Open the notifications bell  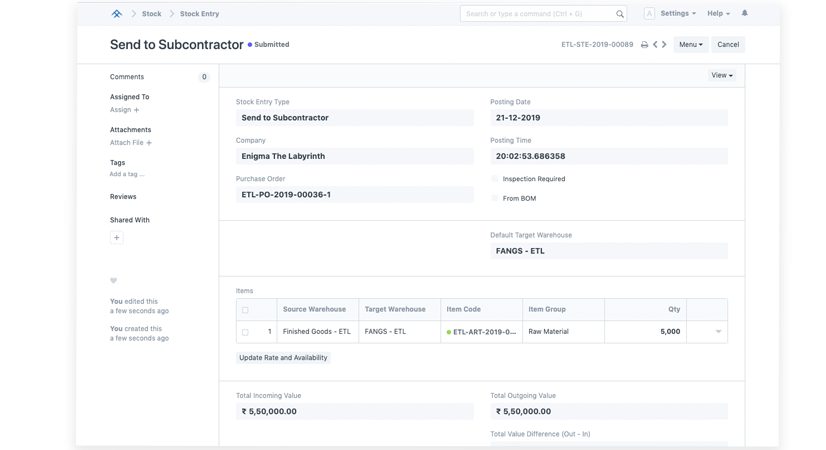(x=744, y=14)
